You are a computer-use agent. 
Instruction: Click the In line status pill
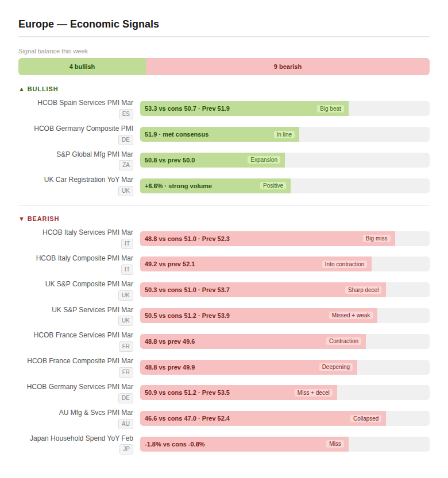click(284, 134)
